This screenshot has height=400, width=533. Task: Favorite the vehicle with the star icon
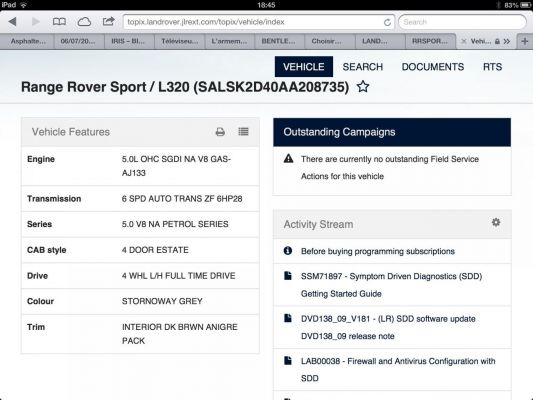click(x=363, y=87)
